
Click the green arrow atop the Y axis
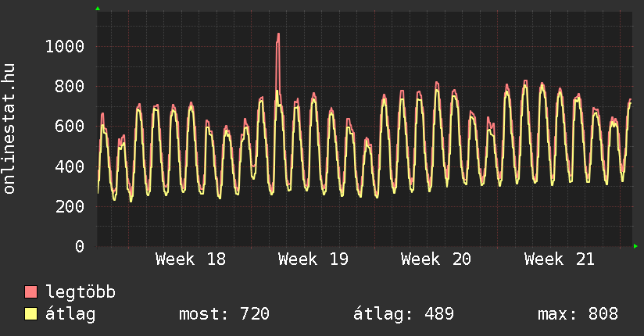point(98,9)
